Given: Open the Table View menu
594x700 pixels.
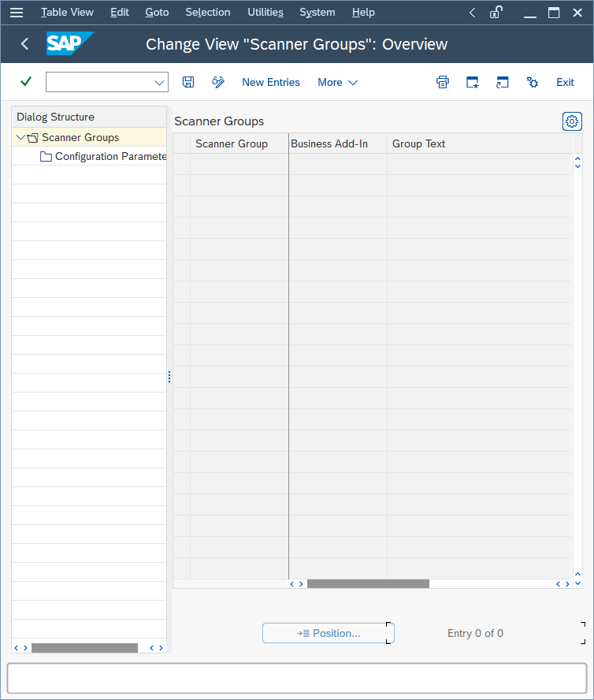Looking at the screenshot, I should (x=67, y=13).
